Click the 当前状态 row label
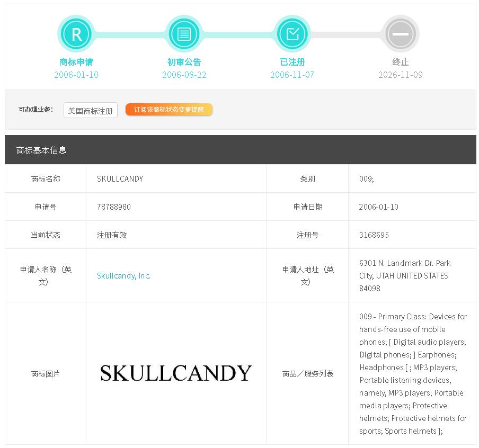This screenshot has height=448, width=479. [46, 235]
